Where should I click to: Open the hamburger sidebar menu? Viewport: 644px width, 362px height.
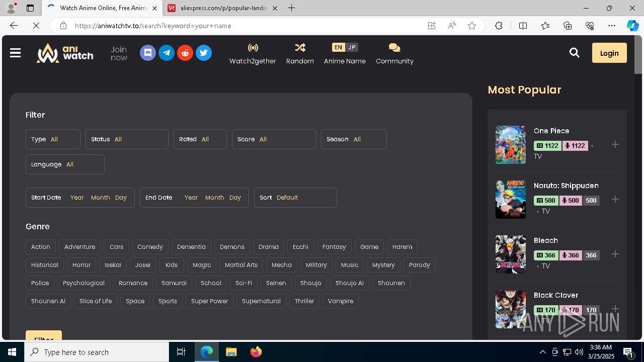pyautogui.click(x=15, y=53)
